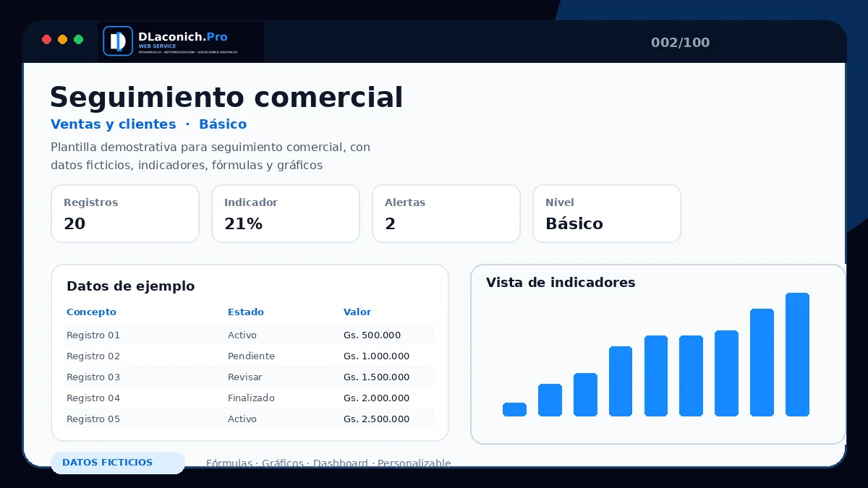Click the Revisar status cell
This screenshot has width=868, height=488.
point(245,377)
